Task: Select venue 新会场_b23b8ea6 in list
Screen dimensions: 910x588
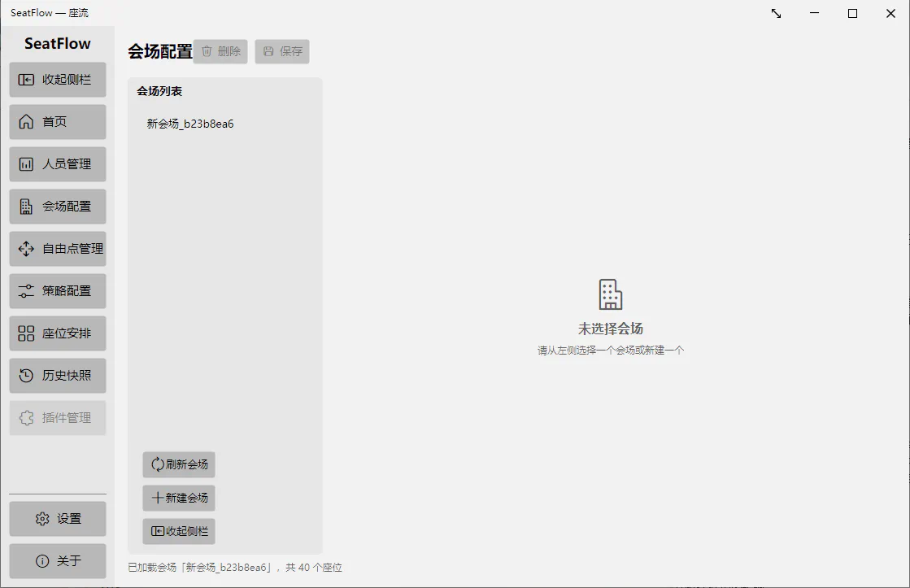Action: click(225, 124)
